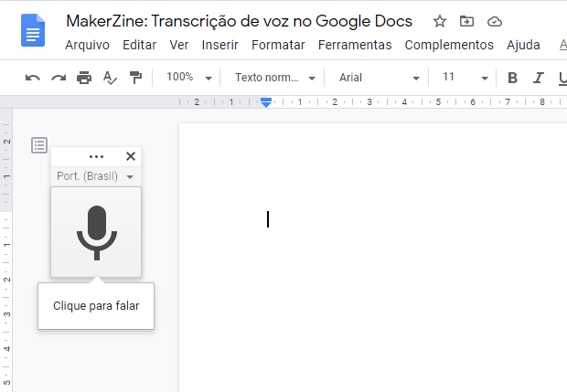Run spell check with the spelling icon
Screen dimensions: 567x392
pyautogui.click(x=110, y=78)
